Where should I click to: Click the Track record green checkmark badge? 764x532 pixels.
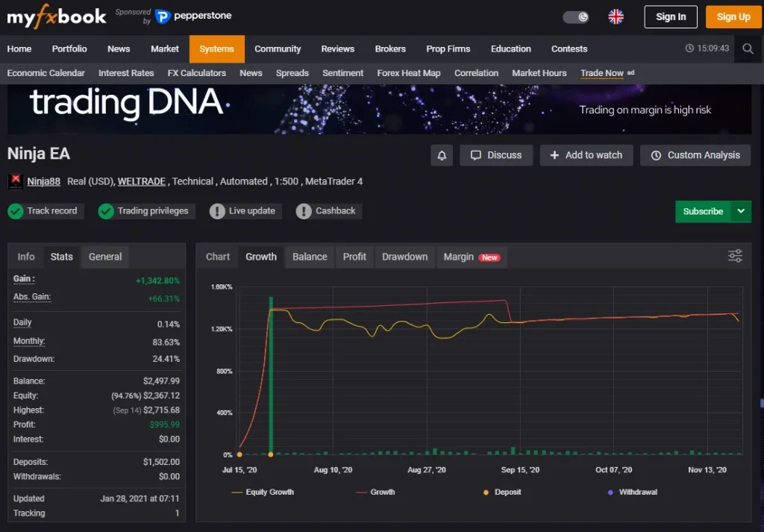(x=16, y=211)
